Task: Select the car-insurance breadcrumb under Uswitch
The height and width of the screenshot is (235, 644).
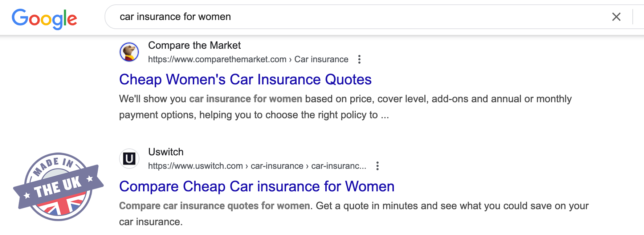Action: (x=277, y=166)
